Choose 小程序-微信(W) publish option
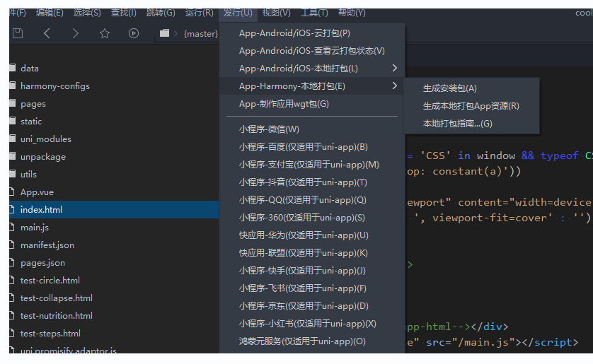593x364 pixels. coord(269,129)
